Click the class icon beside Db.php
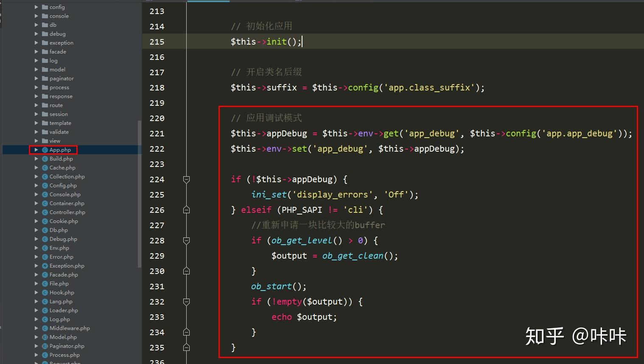 [x=45, y=230]
